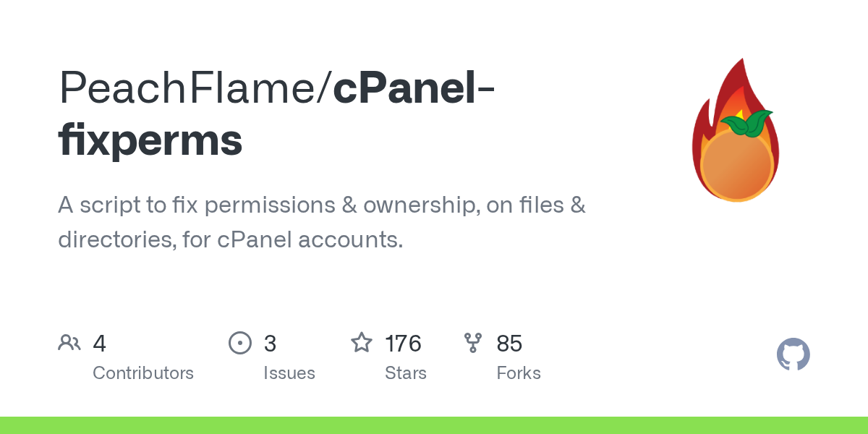
Task: Click the Issues circle-dot icon
Action: pyautogui.click(x=240, y=343)
